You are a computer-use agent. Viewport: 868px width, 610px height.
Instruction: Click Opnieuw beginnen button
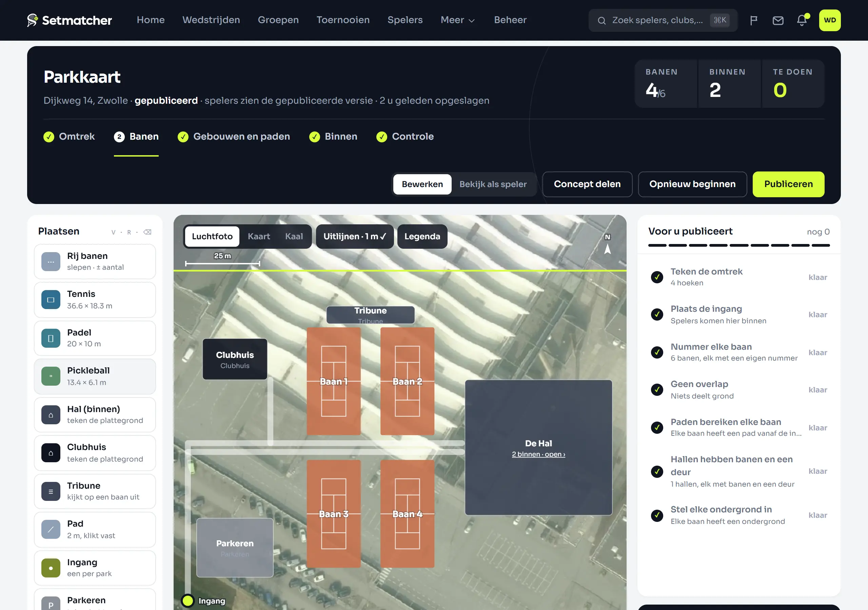692,184
